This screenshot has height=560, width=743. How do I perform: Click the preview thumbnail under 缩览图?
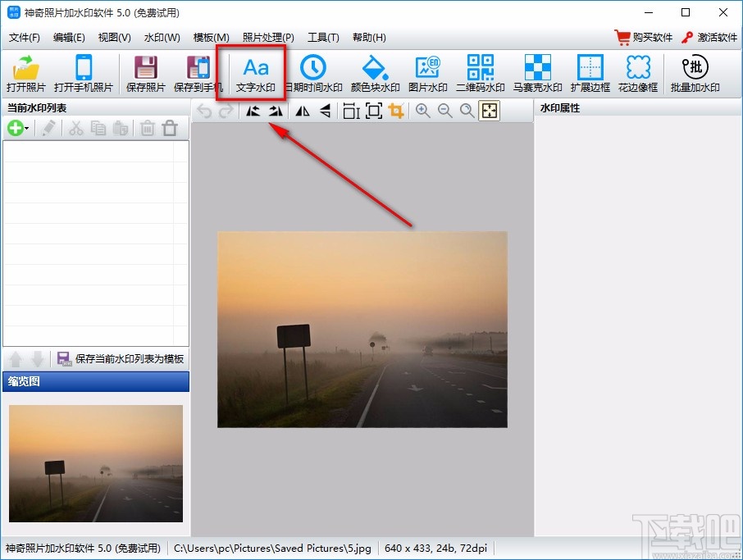coord(96,463)
